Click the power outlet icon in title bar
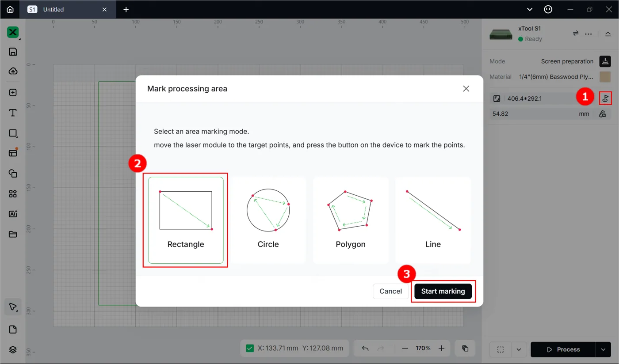Image resolution: width=619 pixels, height=364 pixels. (x=548, y=9)
